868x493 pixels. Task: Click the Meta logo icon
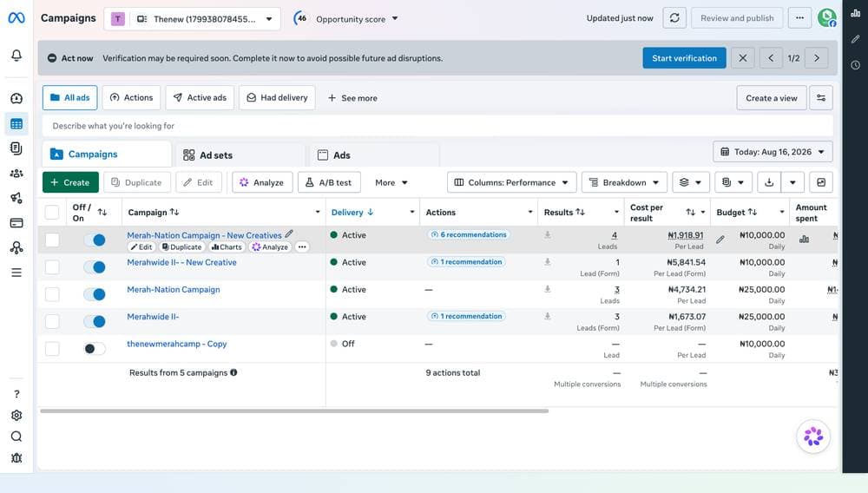[16, 17]
